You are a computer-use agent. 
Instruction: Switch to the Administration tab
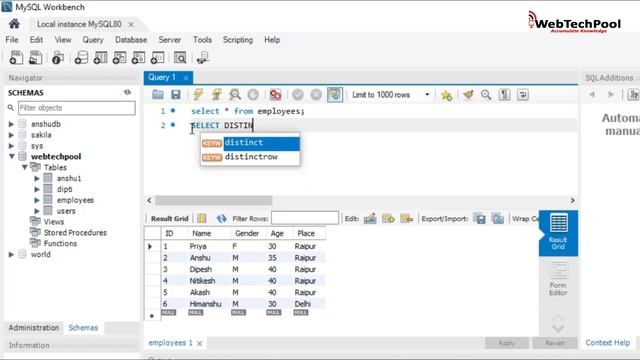[x=34, y=328]
